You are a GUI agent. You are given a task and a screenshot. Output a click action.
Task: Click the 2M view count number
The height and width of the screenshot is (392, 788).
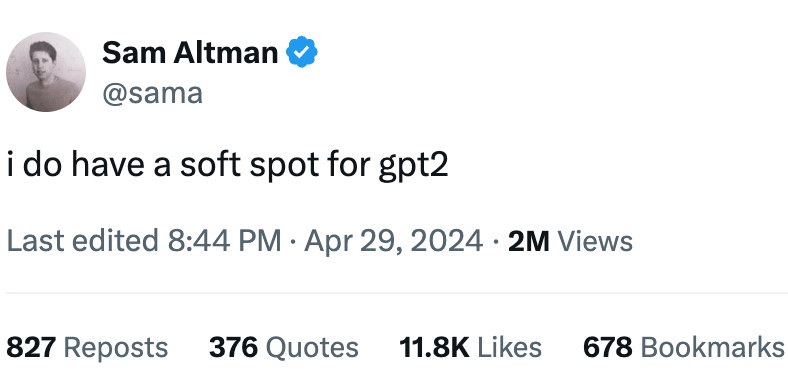click(529, 241)
